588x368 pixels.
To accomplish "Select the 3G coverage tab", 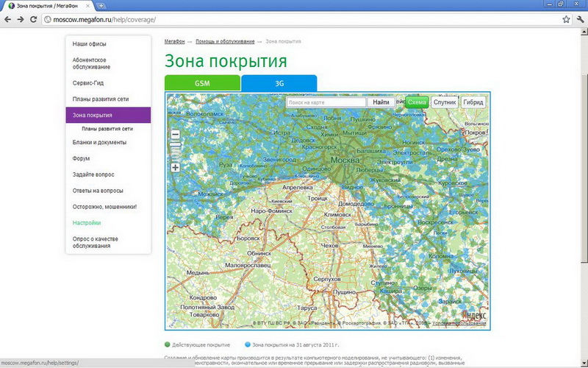I will 279,83.
